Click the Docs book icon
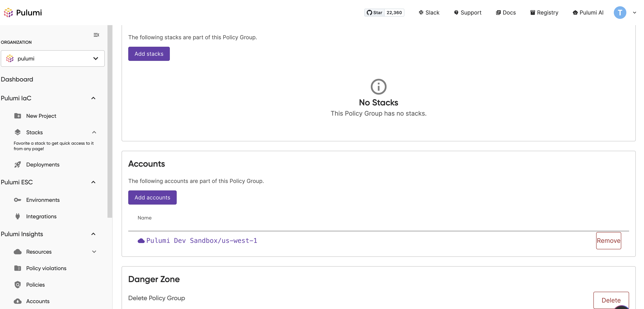Screen dimensions: 644x309 click(x=498, y=13)
